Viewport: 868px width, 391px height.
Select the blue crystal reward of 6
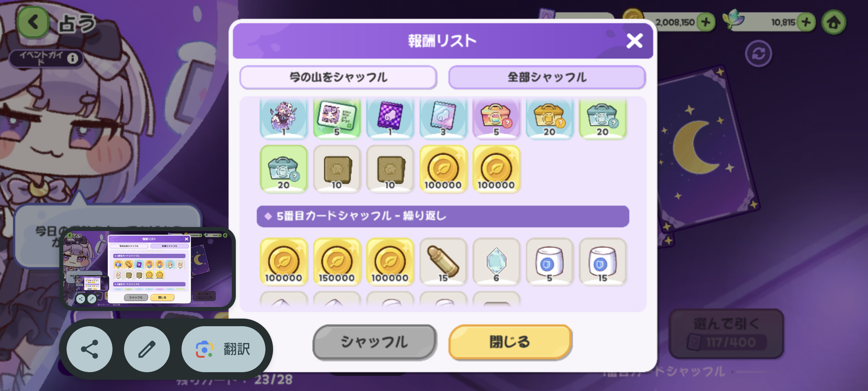pos(497,262)
